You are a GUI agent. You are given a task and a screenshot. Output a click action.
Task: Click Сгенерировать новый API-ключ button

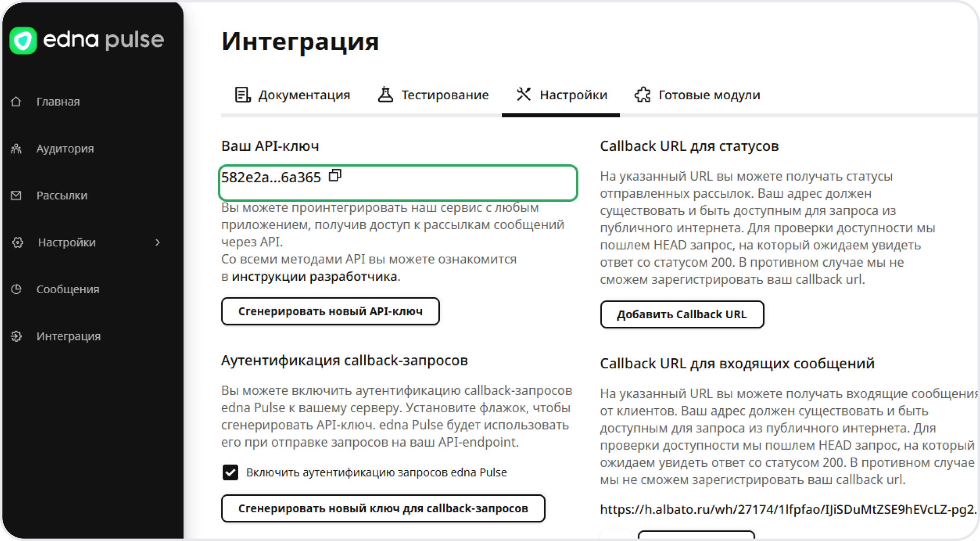(x=330, y=311)
